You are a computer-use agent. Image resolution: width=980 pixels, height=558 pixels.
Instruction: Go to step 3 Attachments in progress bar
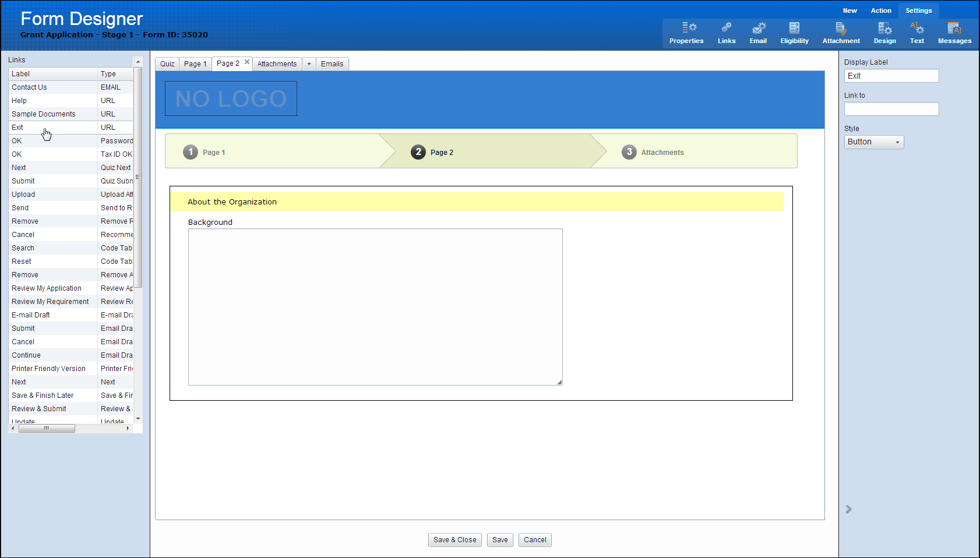point(662,153)
